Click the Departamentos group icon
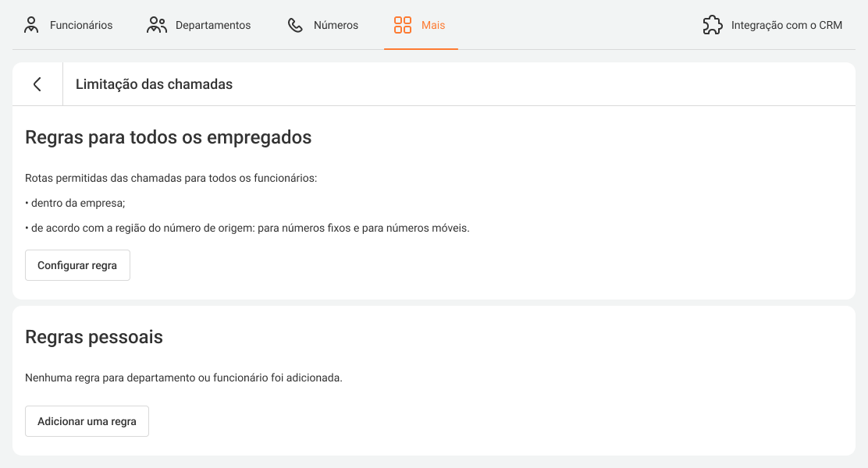 pyautogui.click(x=157, y=25)
